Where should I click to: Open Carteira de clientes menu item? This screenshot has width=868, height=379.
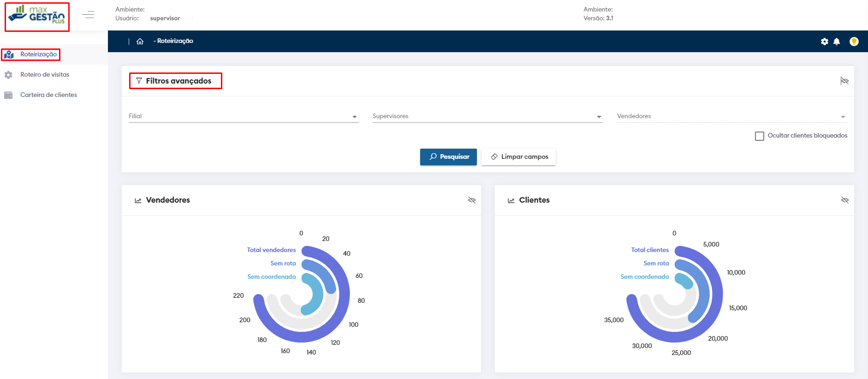coord(48,95)
